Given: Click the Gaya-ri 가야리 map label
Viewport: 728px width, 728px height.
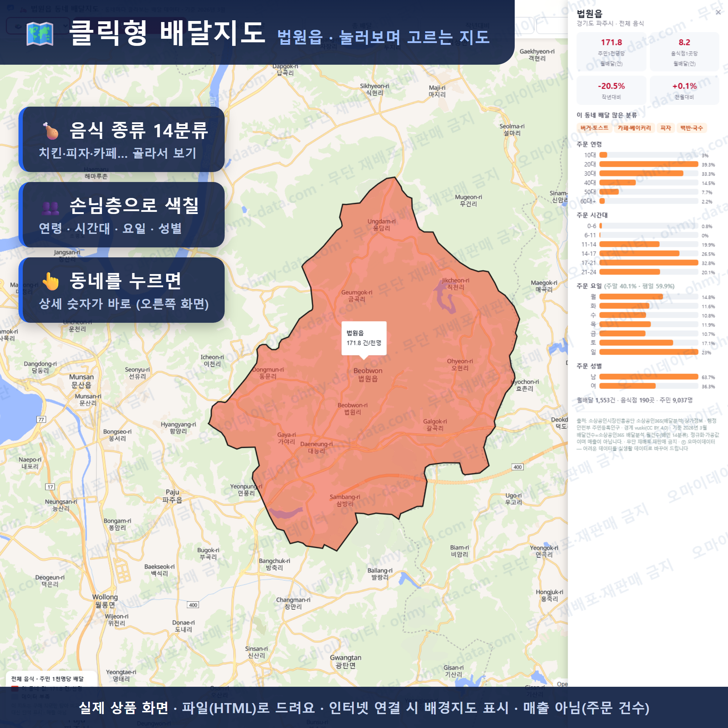Looking at the screenshot, I should point(287,438).
